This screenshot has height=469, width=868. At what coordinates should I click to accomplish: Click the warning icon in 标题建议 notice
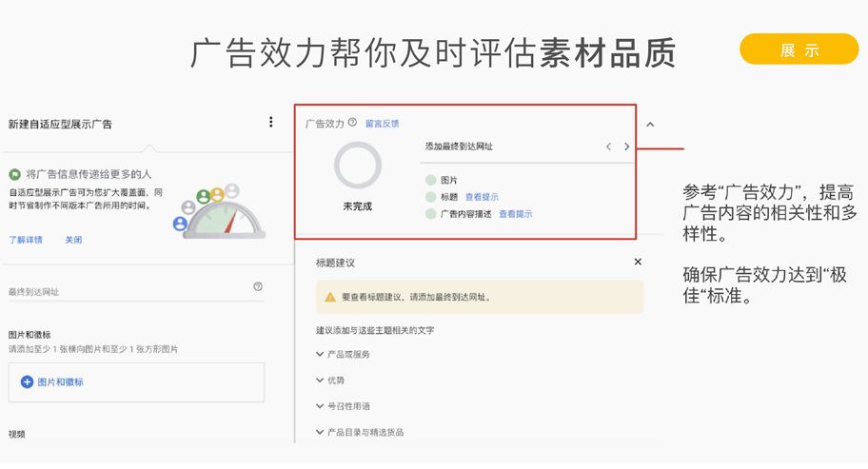[x=330, y=297]
